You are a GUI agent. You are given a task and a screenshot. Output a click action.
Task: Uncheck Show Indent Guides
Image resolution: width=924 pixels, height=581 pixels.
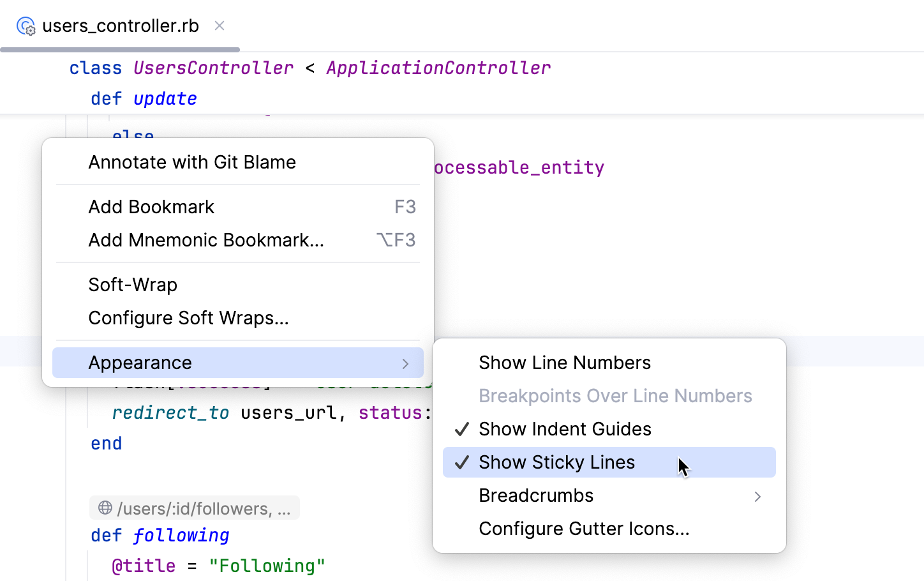(564, 429)
